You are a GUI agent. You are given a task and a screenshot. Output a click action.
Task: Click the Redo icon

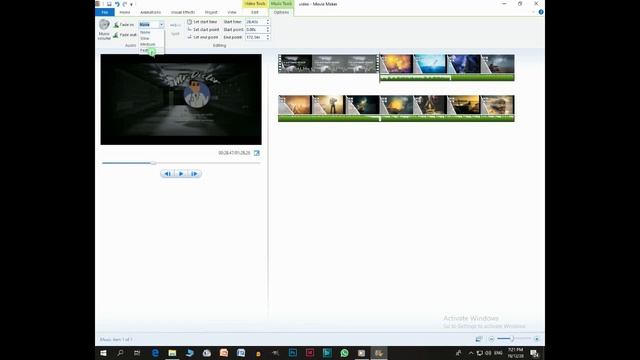[124, 4]
